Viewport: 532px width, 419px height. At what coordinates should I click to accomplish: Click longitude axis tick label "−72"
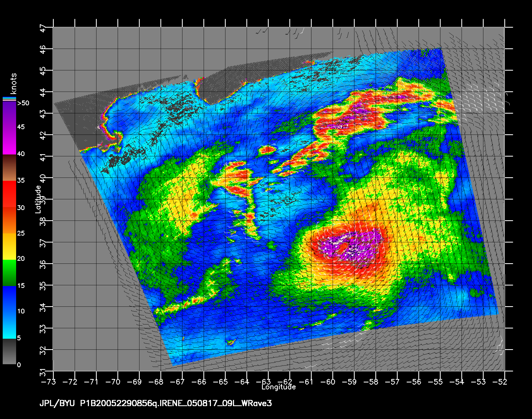70,382
